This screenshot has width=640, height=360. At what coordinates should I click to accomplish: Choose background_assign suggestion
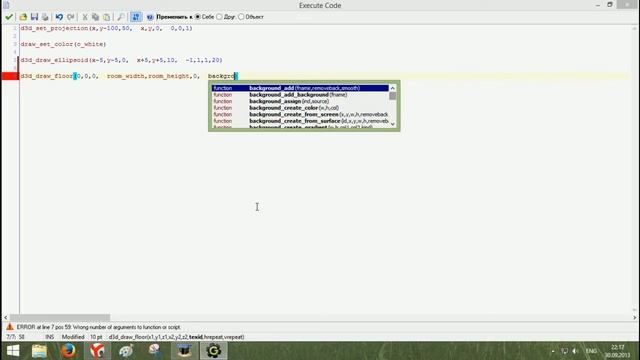click(x=300, y=101)
